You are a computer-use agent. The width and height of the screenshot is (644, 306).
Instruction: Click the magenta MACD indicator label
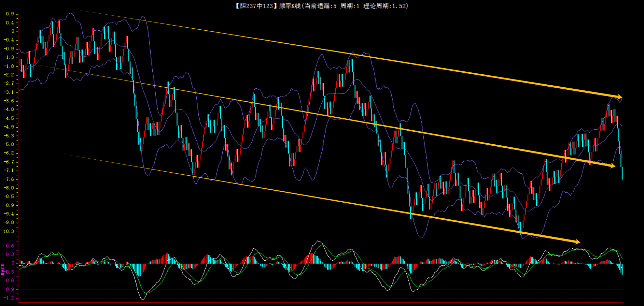click(3, 269)
